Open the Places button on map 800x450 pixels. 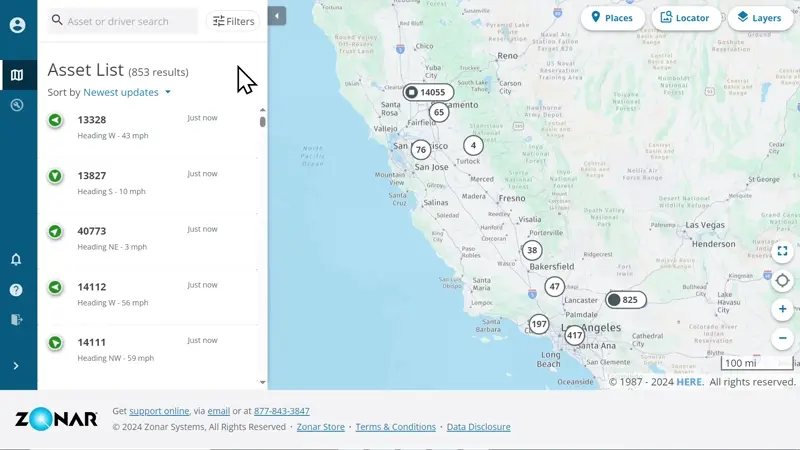[x=612, y=18]
